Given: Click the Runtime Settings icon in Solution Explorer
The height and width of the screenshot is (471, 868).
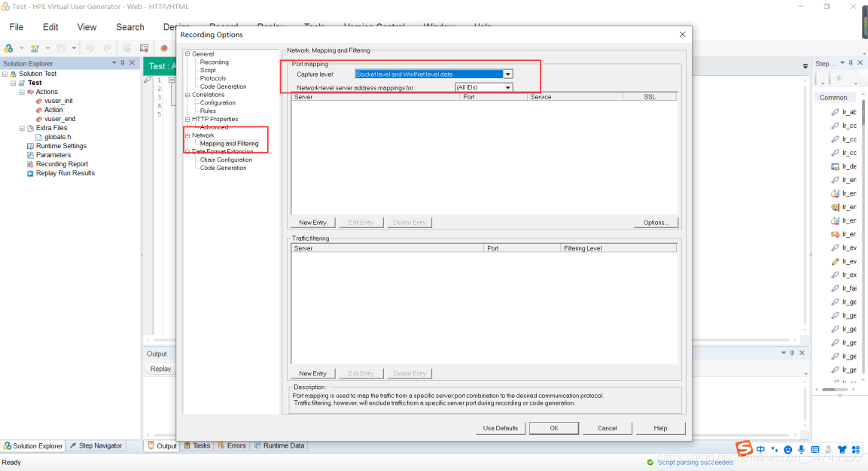Looking at the screenshot, I should tap(30, 146).
